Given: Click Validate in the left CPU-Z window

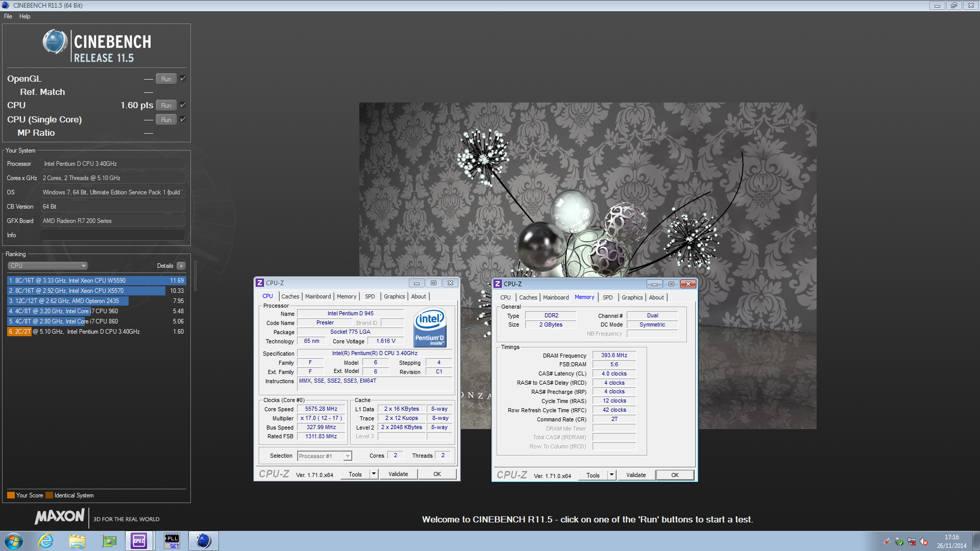Looking at the screenshot, I should (398, 474).
